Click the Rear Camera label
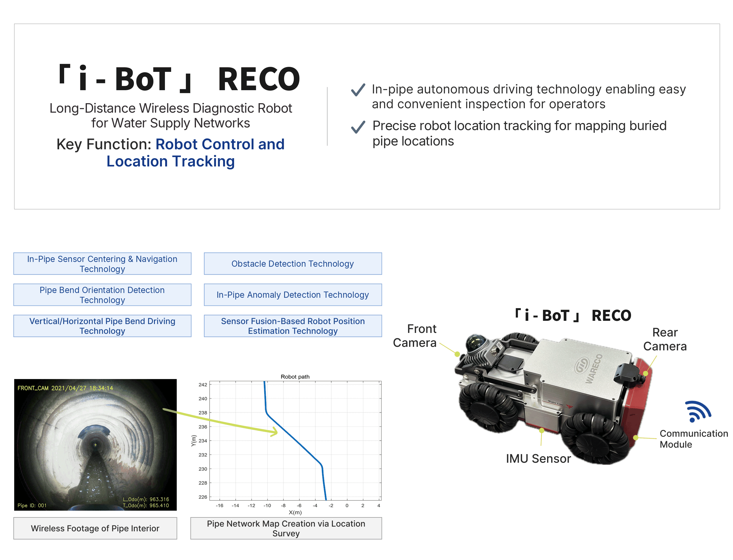This screenshot has width=733, height=560. coord(665,339)
